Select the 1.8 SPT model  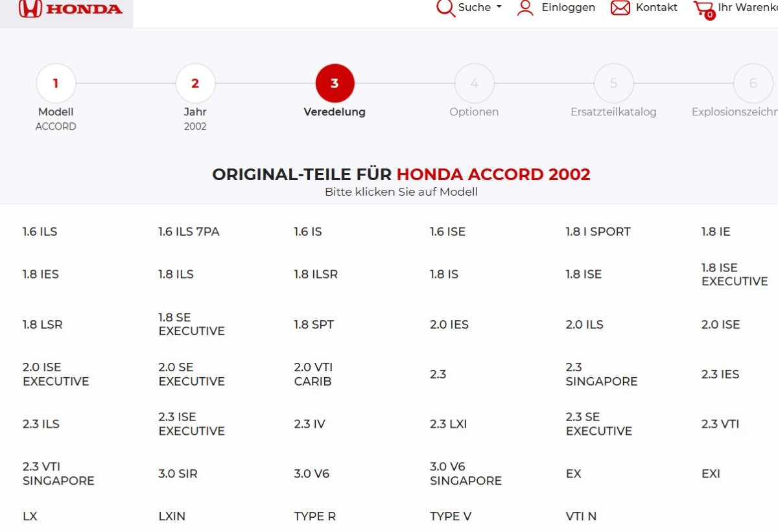tap(314, 325)
